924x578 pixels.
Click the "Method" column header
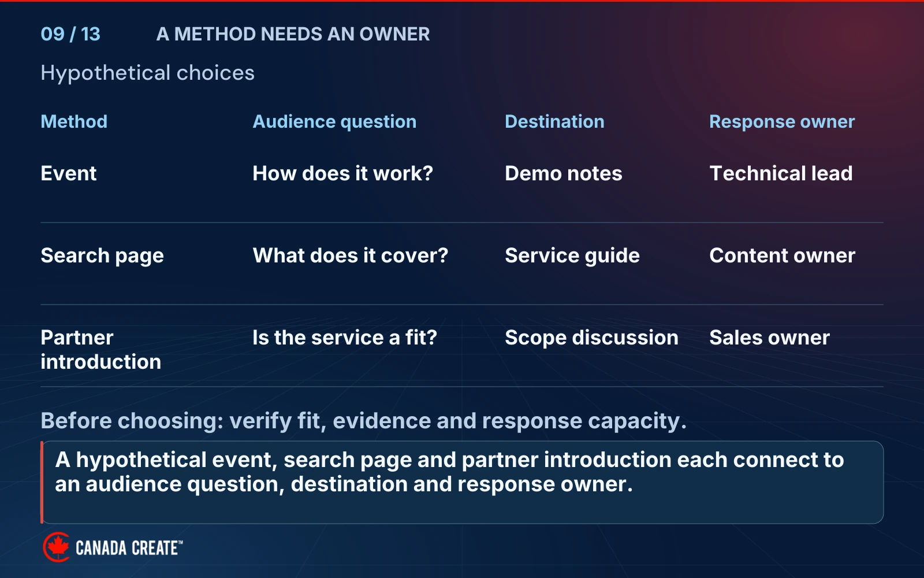[74, 121]
